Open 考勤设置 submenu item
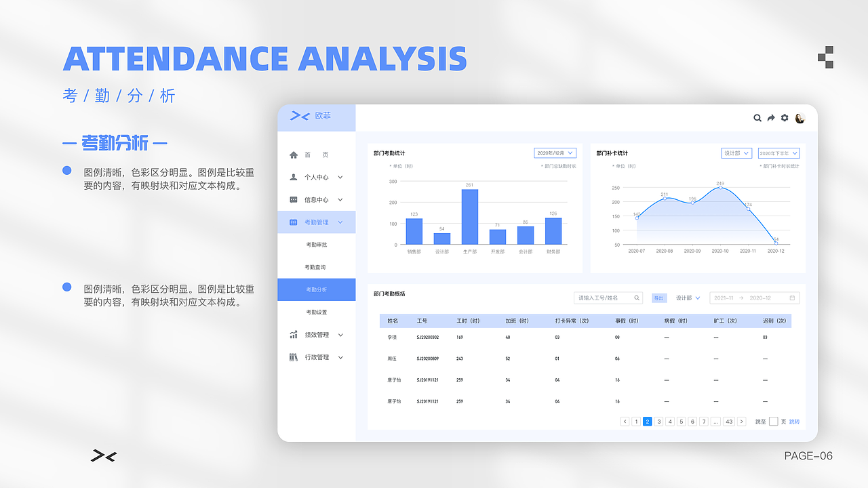This screenshot has width=868, height=488. coord(316,312)
